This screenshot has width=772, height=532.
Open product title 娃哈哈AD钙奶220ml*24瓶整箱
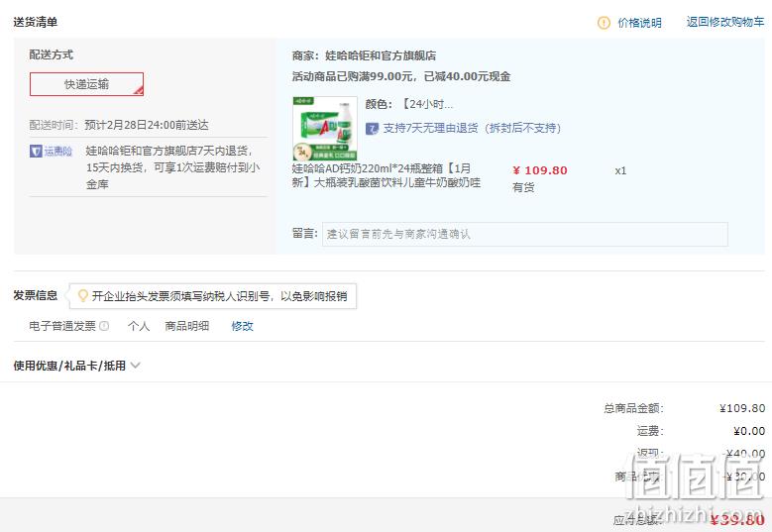[386, 175]
